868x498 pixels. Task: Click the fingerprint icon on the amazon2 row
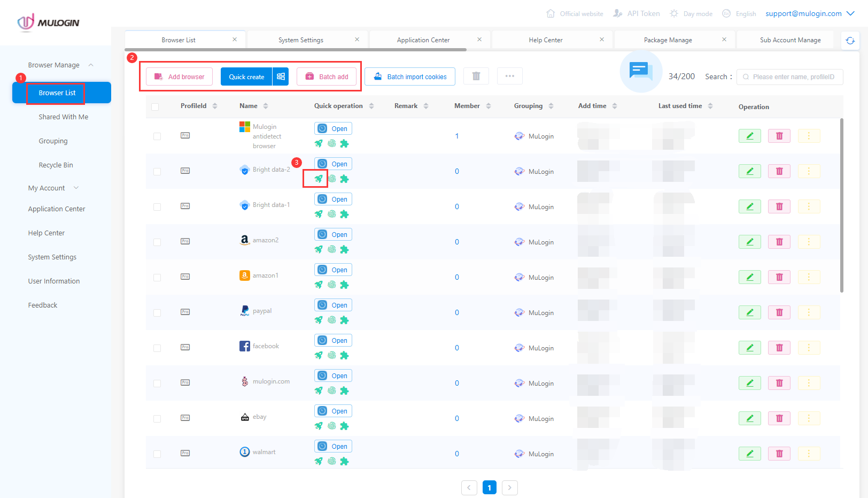[x=332, y=249]
